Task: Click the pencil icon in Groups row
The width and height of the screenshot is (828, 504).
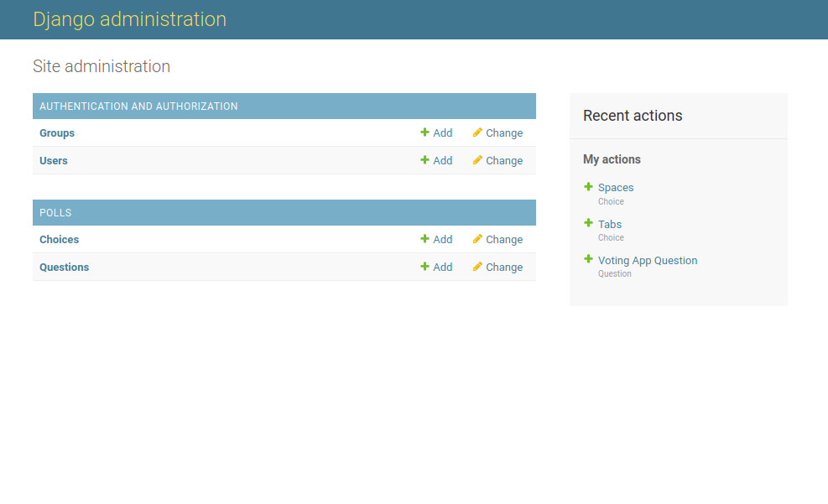Action: (477, 132)
